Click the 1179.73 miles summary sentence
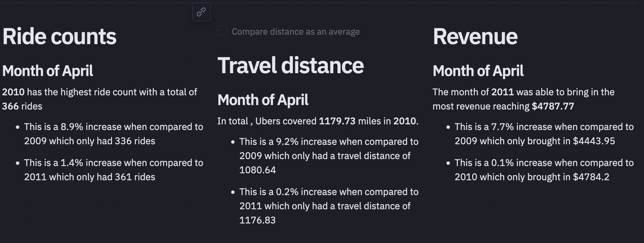This screenshot has height=243, width=644. click(318, 121)
